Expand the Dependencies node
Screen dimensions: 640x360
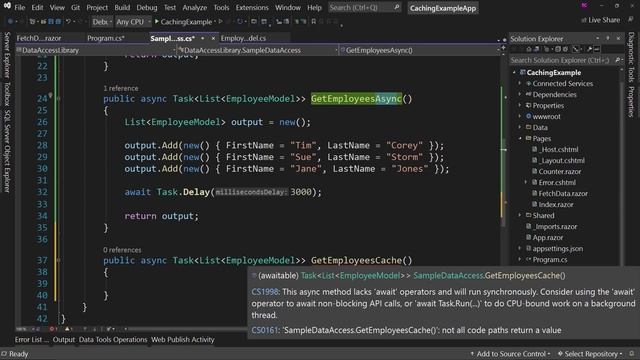coord(520,94)
